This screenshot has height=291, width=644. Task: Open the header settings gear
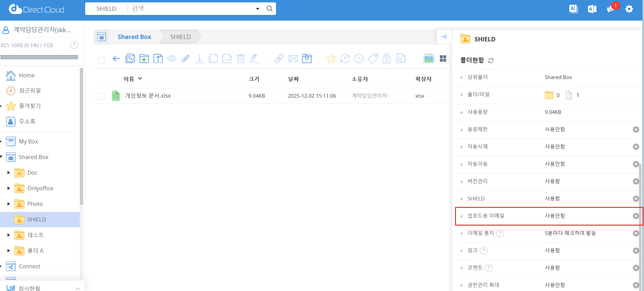click(x=629, y=9)
